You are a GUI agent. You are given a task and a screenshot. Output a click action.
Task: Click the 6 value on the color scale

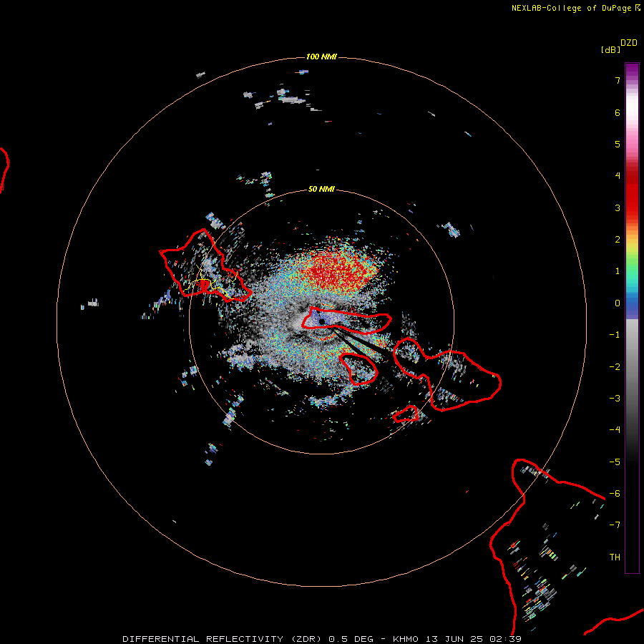point(618,112)
